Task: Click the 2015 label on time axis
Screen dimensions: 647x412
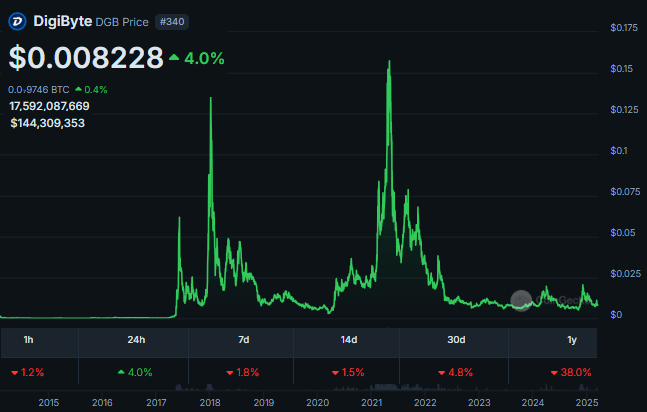Action: tap(49, 403)
